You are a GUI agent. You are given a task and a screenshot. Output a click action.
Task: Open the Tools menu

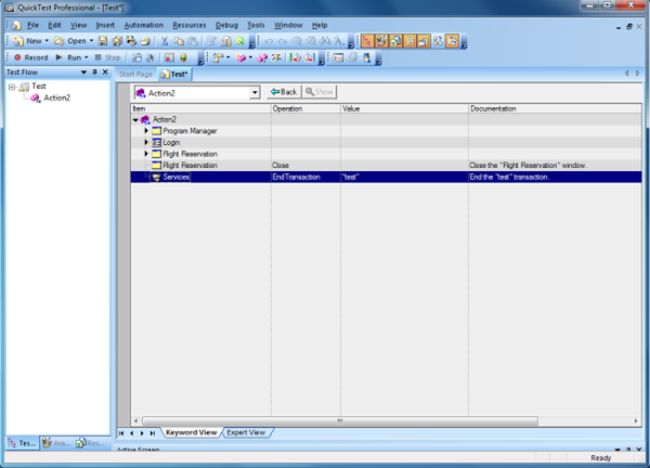(x=256, y=25)
